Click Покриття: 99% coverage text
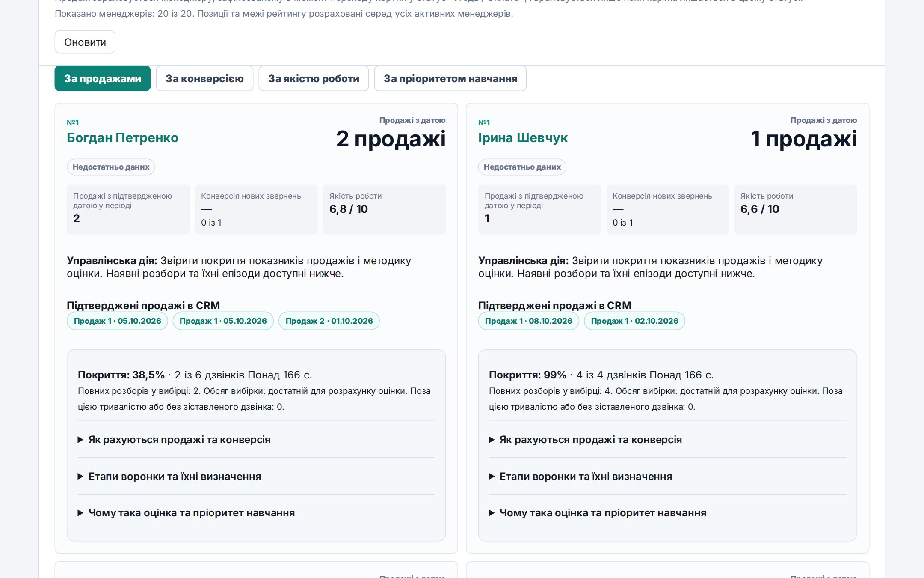 pos(527,375)
